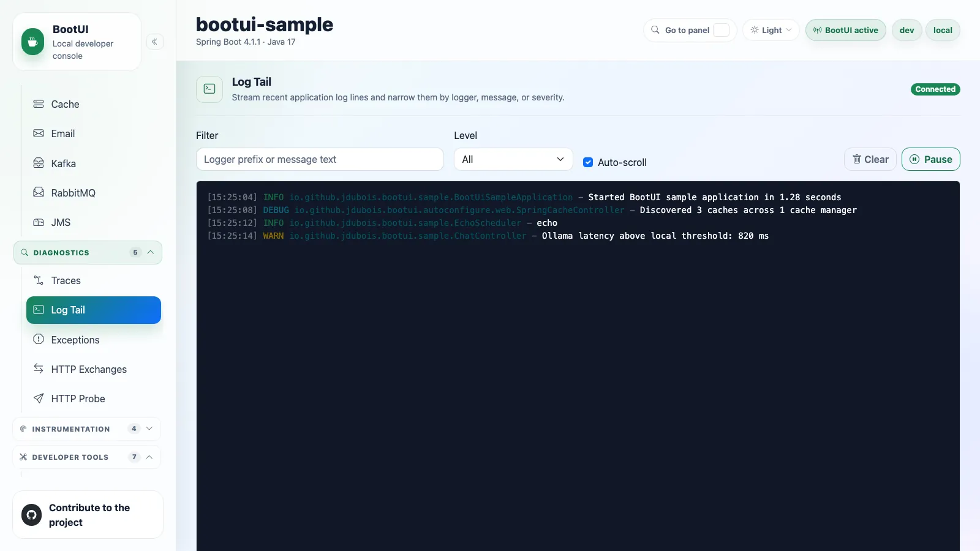Viewport: 980px width, 551px height.
Task: Open the Light theme dropdown
Action: click(x=771, y=30)
